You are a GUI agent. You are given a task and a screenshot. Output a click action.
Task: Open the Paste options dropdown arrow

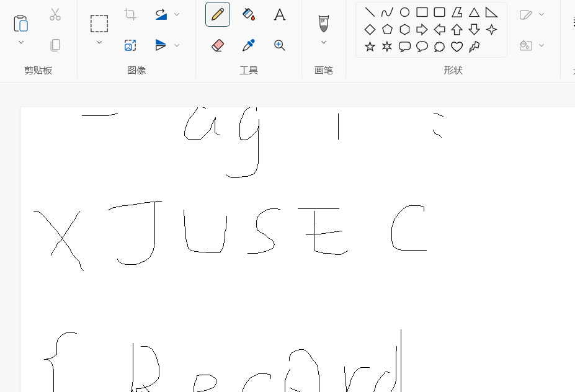point(20,42)
